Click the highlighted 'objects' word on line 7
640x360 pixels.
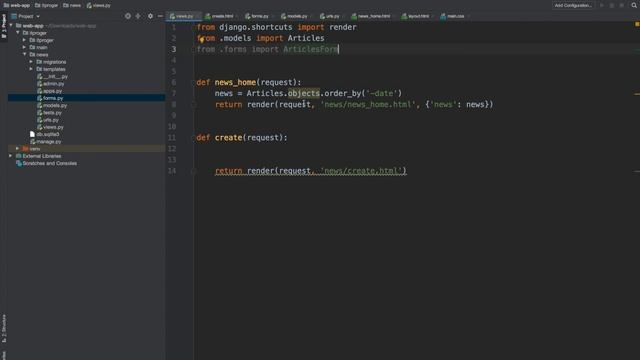pos(304,93)
